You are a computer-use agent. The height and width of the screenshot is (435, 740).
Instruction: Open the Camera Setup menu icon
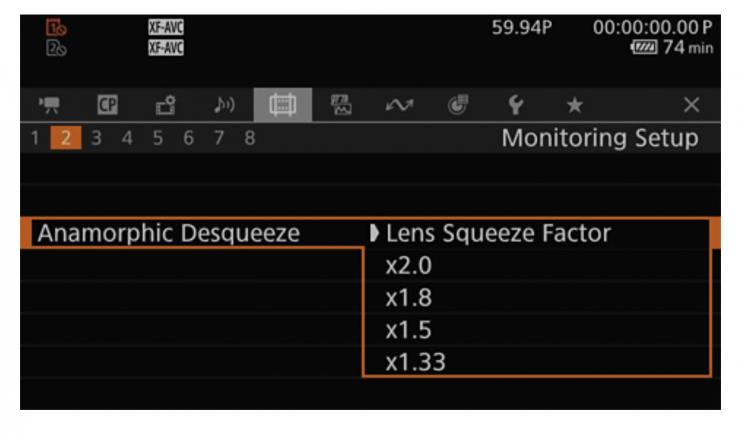point(47,104)
